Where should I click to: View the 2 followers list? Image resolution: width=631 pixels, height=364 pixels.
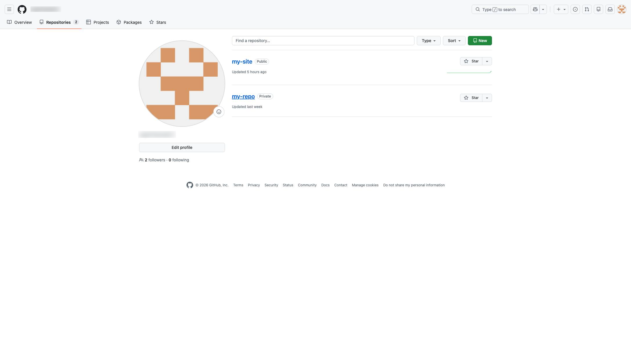click(155, 160)
